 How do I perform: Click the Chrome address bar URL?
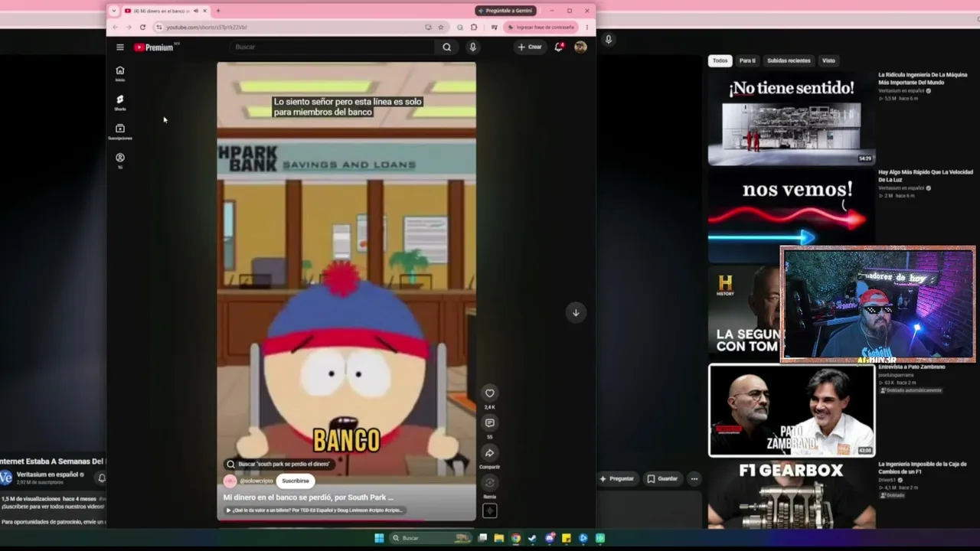point(207,28)
